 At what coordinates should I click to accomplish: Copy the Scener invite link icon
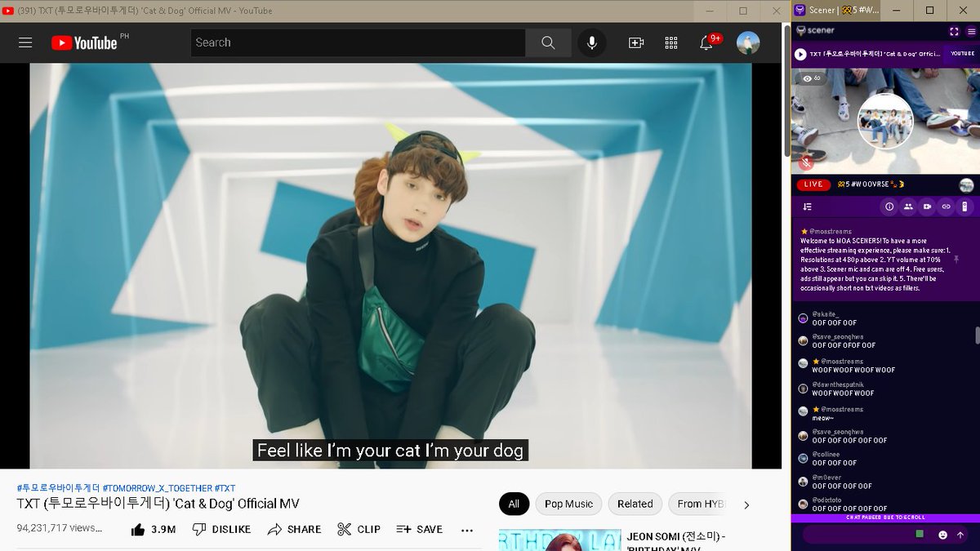[x=946, y=207]
